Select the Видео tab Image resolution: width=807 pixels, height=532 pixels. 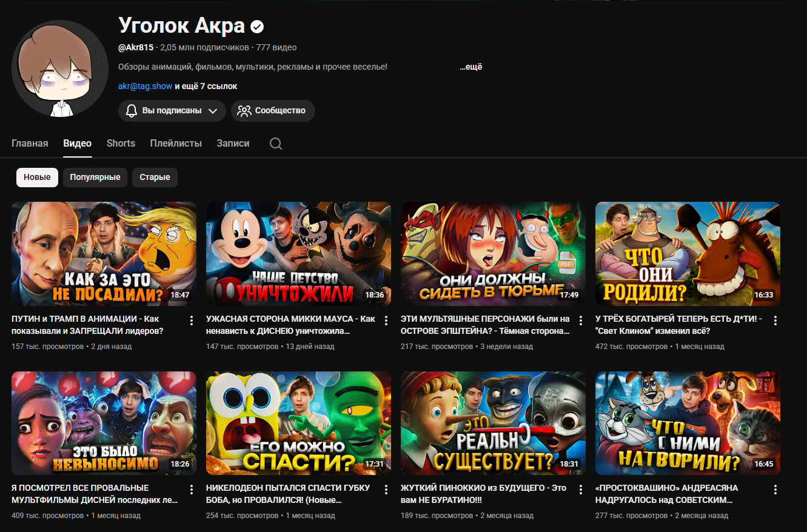[x=78, y=144]
